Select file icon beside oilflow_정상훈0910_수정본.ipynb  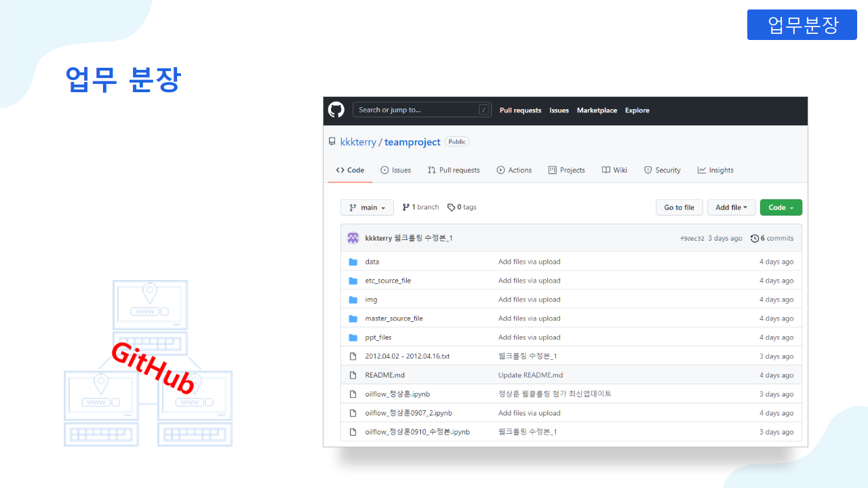[x=353, y=432]
